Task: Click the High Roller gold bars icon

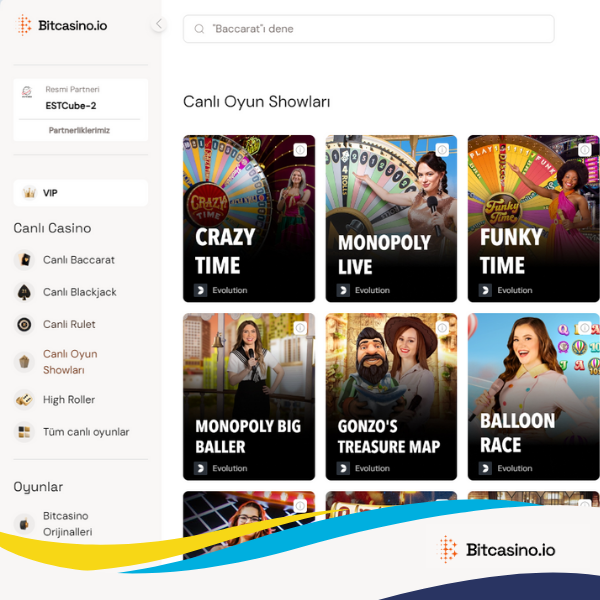Action: coord(24,400)
